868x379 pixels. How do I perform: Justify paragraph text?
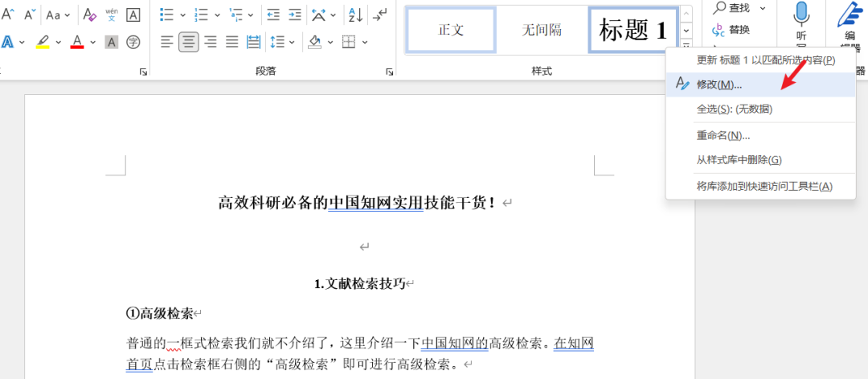[x=232, y=42]
